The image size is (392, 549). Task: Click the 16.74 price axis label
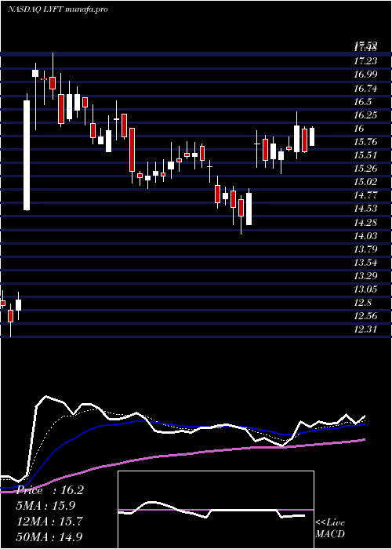[x=365, y=89]
